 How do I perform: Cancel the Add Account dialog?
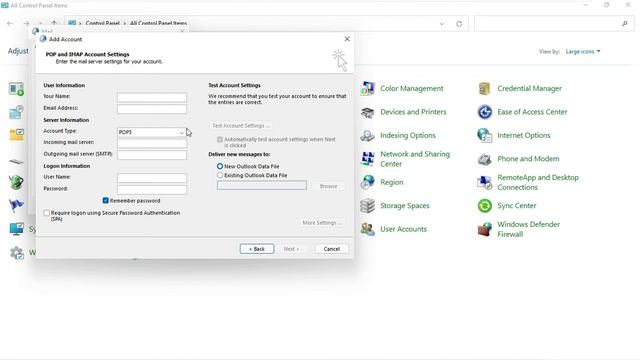click(331, 249)
